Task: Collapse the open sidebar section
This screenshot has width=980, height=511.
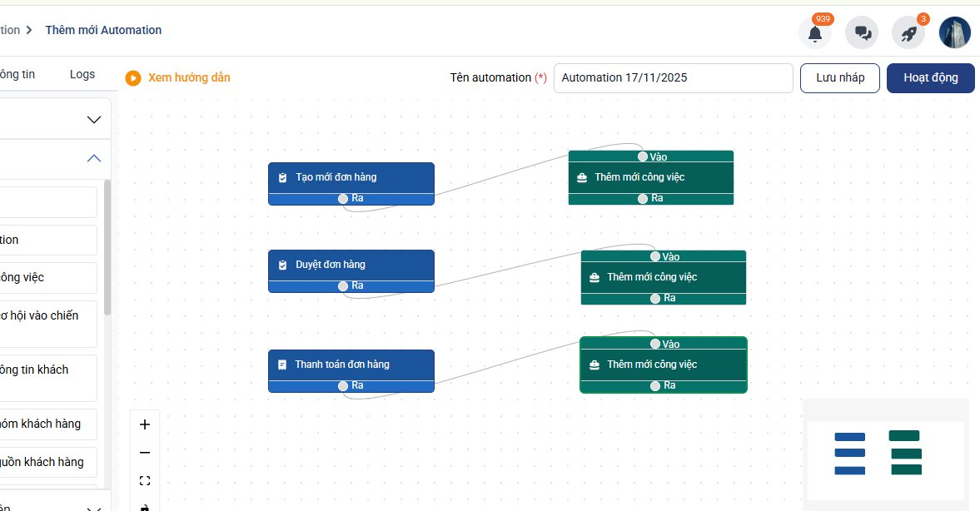Action: coord(94,158)
